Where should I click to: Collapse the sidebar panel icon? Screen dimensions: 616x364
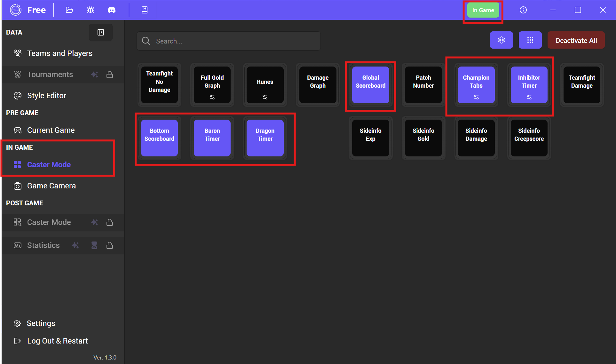tap(101, 32)
